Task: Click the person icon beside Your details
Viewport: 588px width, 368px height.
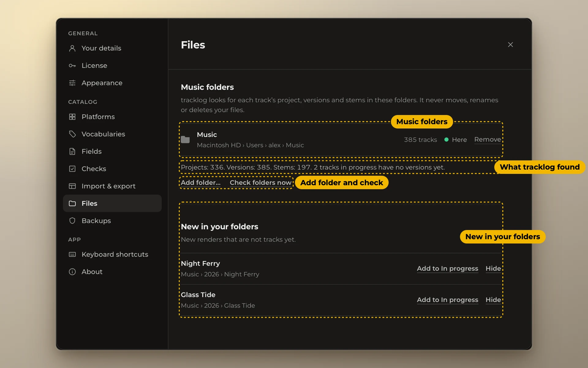Action: click(x=72, y=48)
